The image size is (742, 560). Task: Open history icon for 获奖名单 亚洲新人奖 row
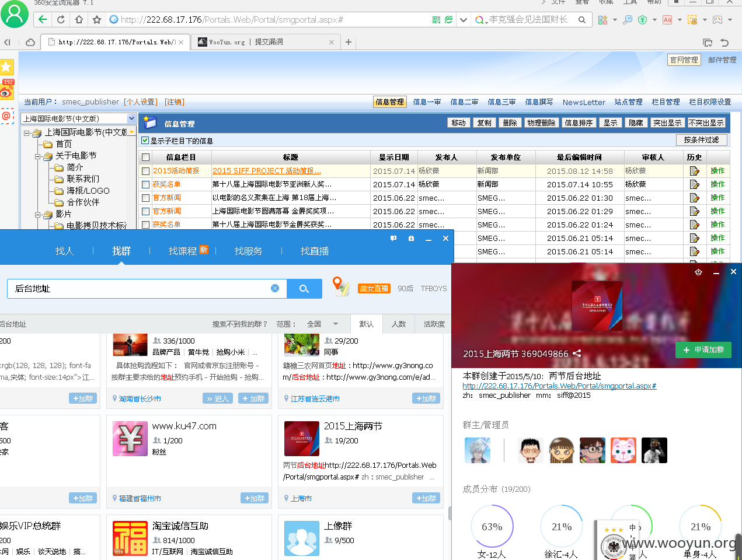[694, 184]
